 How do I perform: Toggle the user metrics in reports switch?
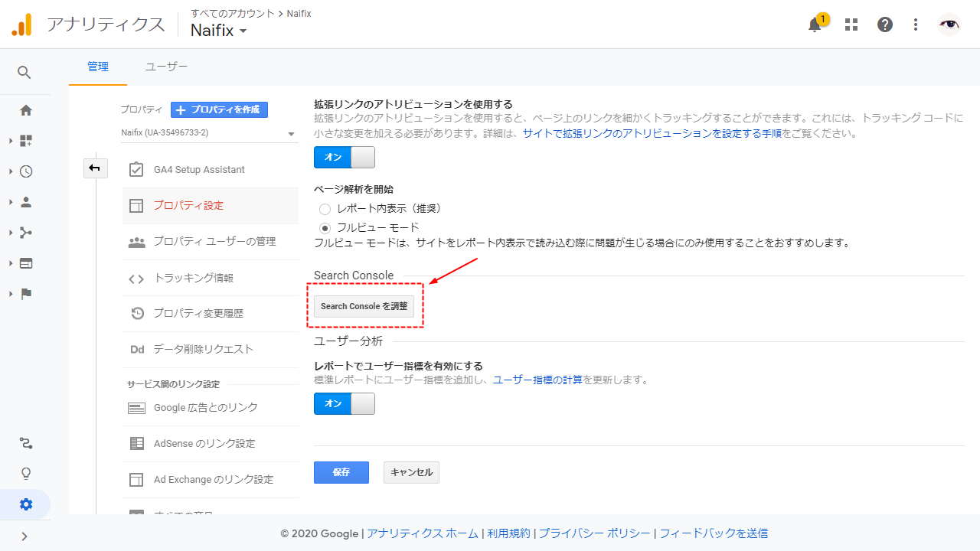pos(345,403)
